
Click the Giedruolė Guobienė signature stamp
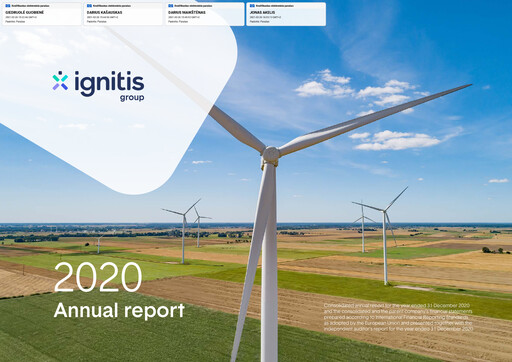[x=42, y=14]
